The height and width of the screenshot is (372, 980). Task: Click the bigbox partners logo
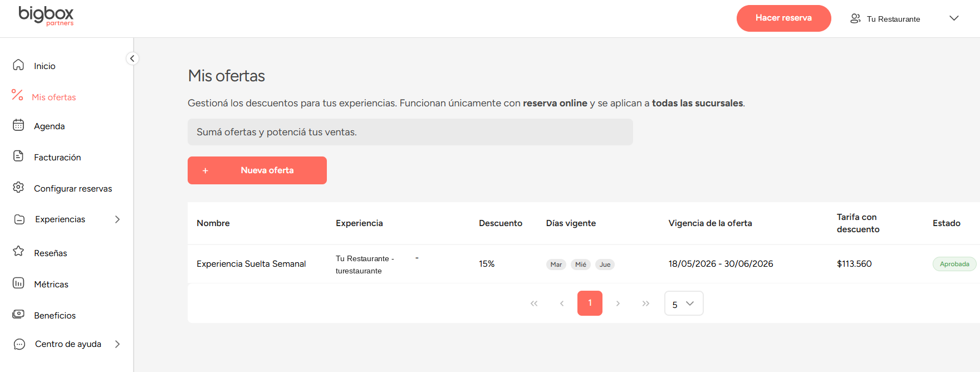coord(46,16)
